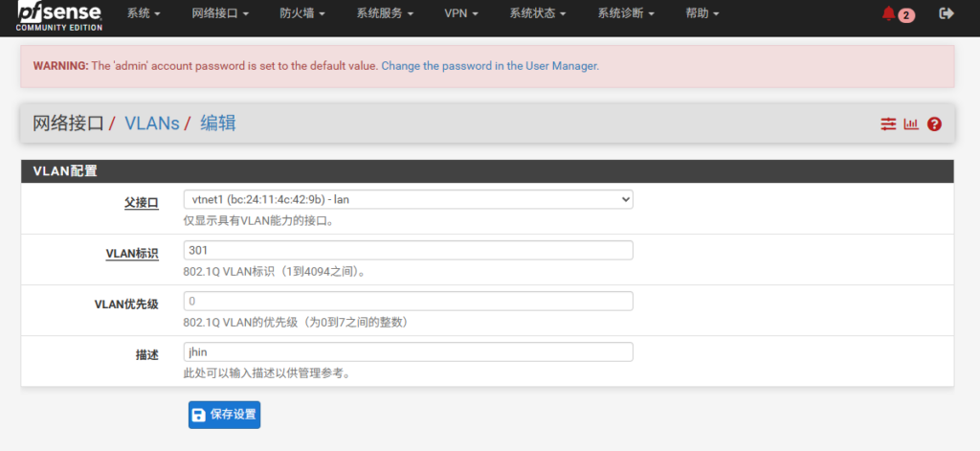Open the related settings sliders icon

888,124
